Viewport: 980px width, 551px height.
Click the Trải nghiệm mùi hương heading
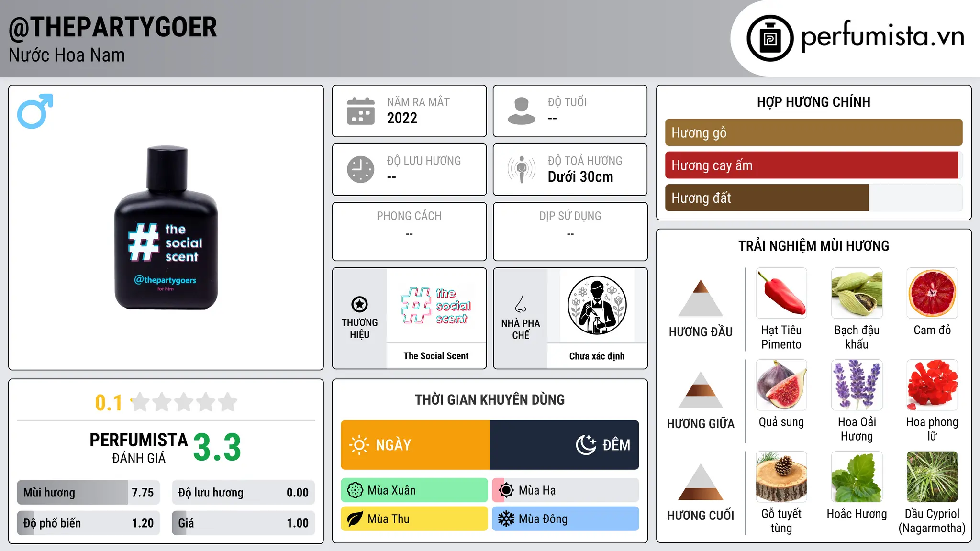click(813, 246)
